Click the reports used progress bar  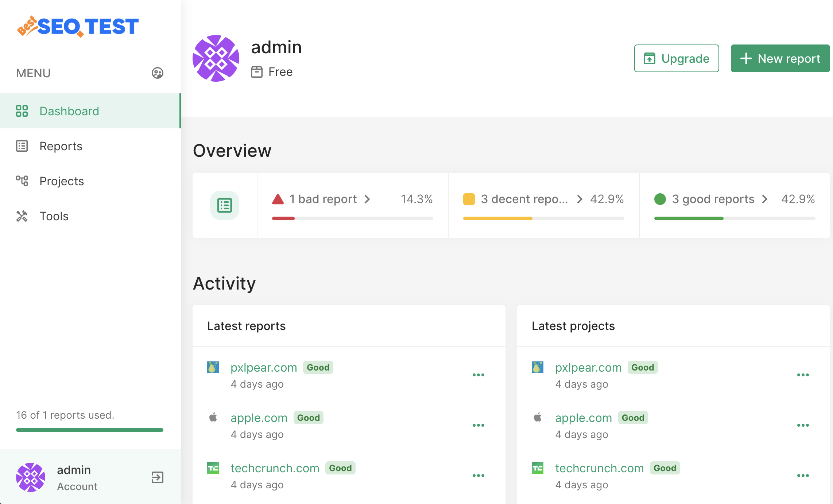click(x=90, y=430)
